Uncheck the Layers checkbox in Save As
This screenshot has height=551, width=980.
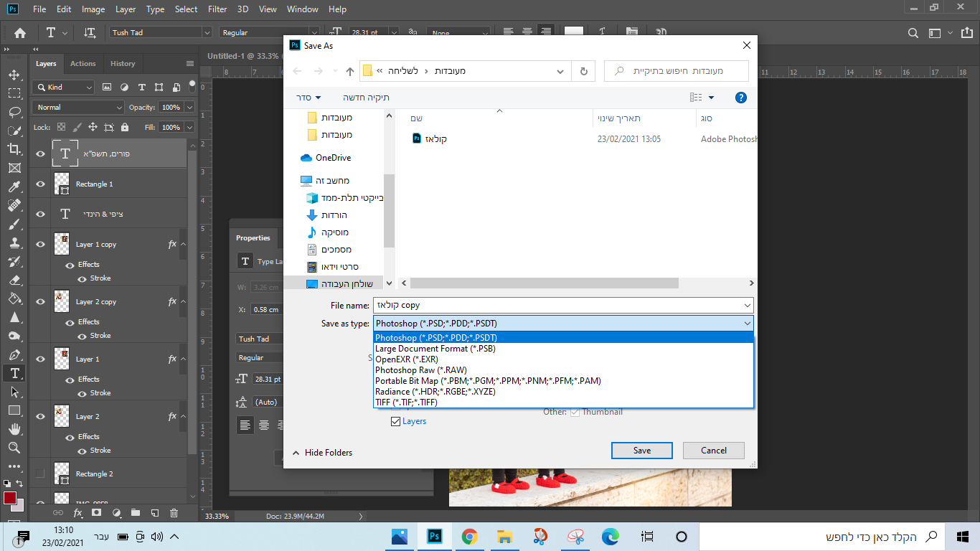(395, 421)
